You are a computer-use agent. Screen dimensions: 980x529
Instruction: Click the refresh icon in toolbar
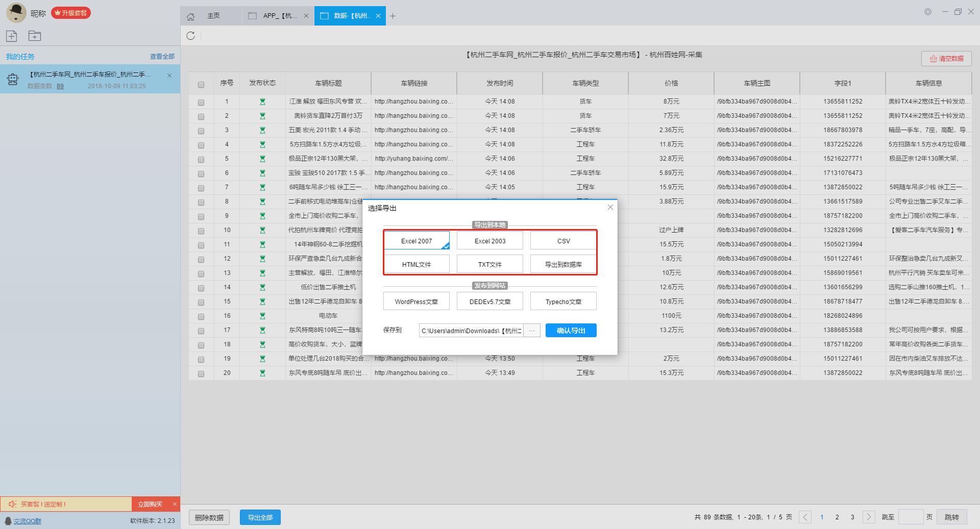click(x=190, y=36)
